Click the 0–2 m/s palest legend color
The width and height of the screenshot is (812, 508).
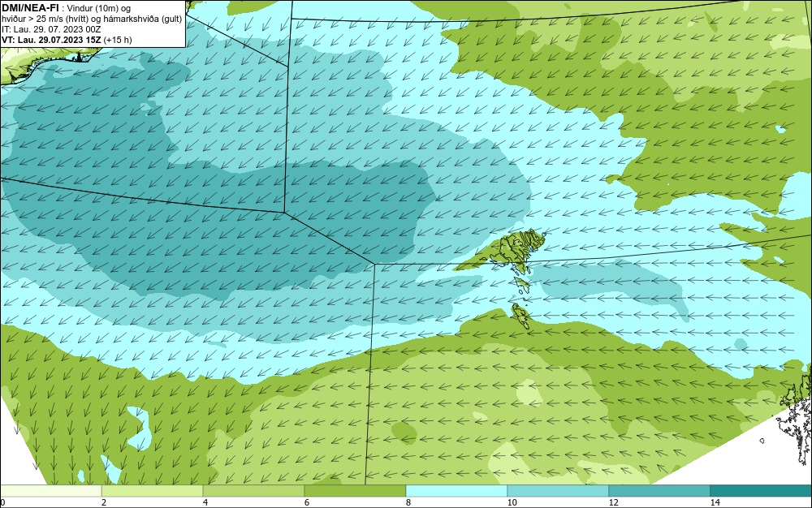tap(50, 491)
